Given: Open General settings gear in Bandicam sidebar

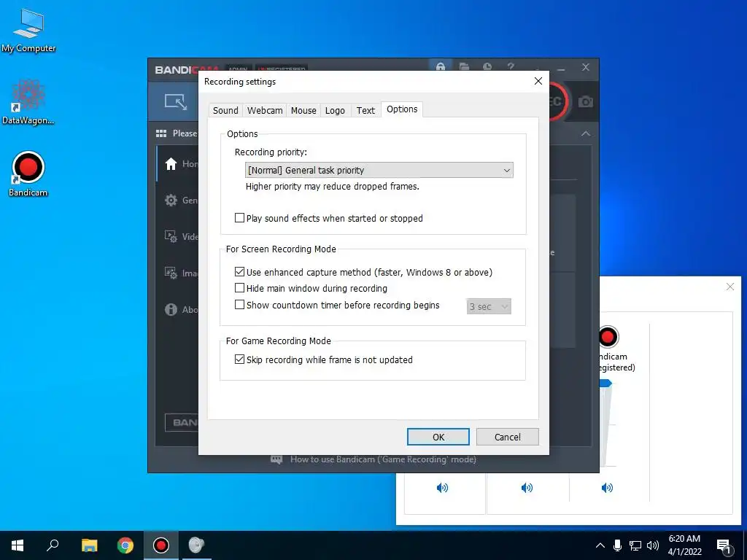Looking at the screenshot, I should click(x=171, y=201).
